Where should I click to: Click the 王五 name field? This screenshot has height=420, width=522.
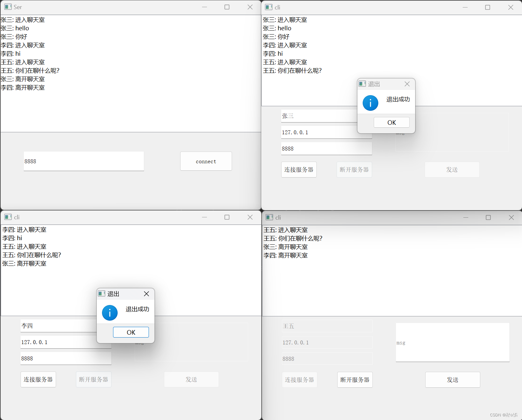click(x=327, y=326)
